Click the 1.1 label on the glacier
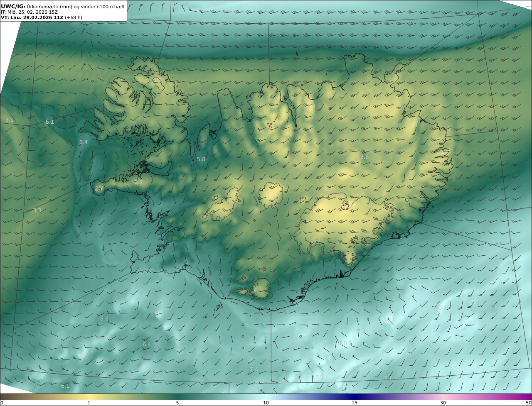Screen dimensions: 532x406 point(271,195)
